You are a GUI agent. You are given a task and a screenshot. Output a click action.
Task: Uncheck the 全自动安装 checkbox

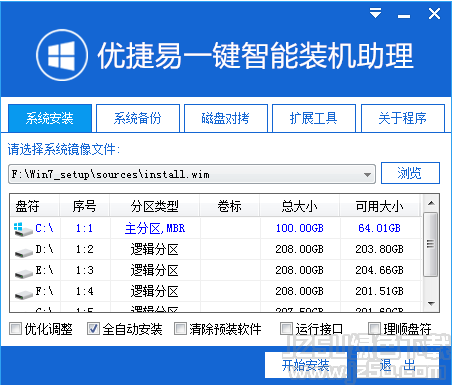[x=93, y=329]
